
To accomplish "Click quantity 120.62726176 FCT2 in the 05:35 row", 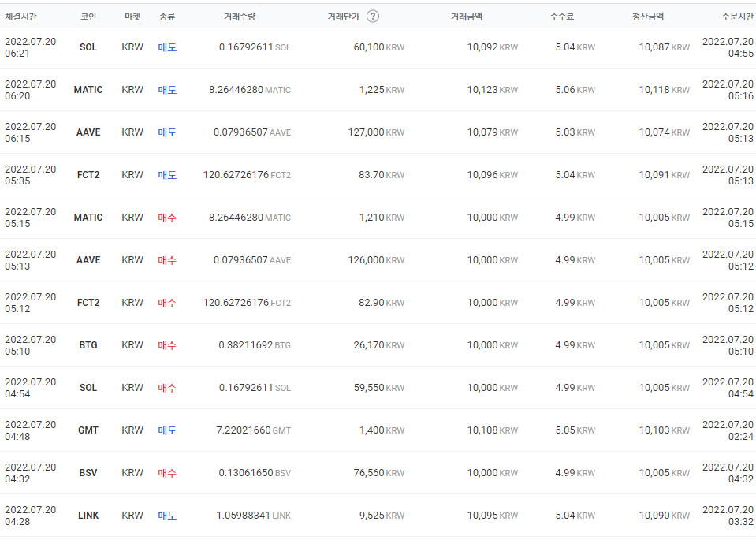I will tap(247, 174).
